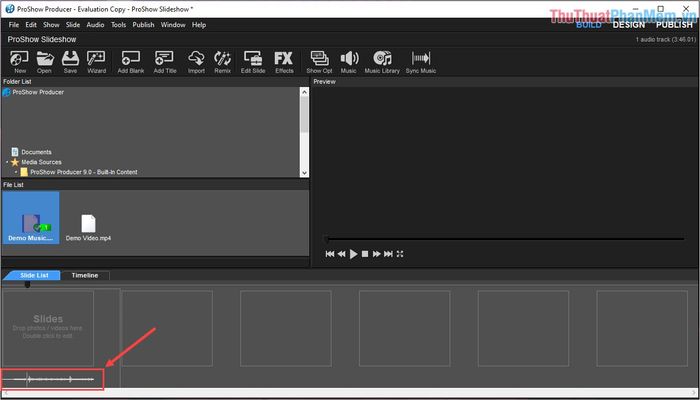Viewport: 700px width, 400px height.
Task: Open Show Options from toolbar
Action: [319, 62]
